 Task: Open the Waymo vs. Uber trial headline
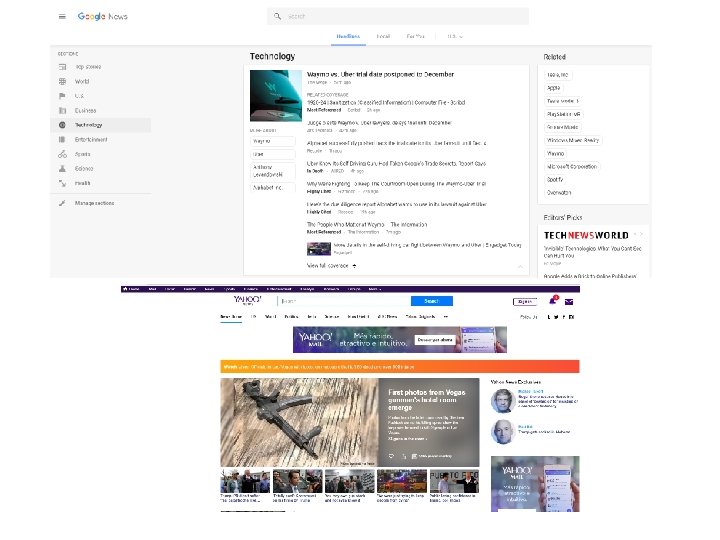coord(380,74)
